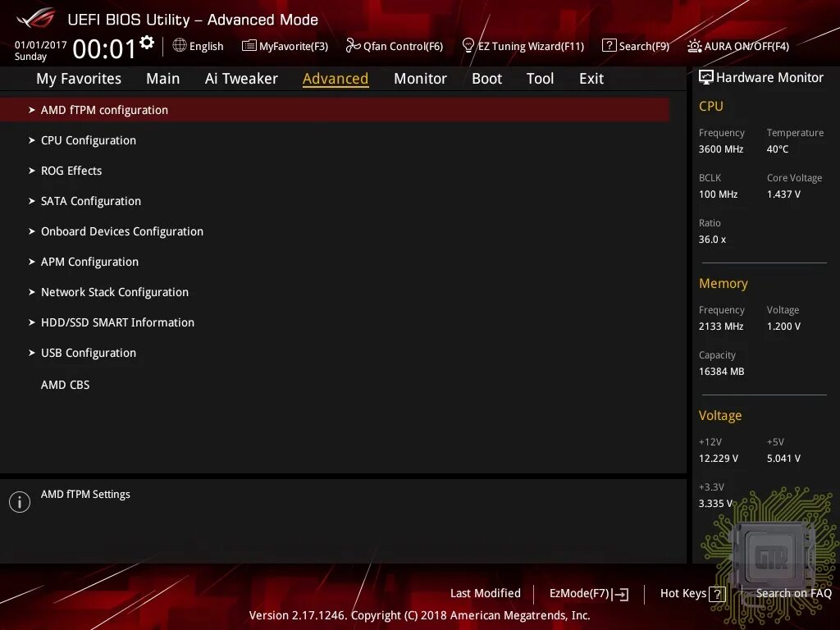Open MyFavorite(F3) menu
The image size is (840, 630).
coord(294,46)
